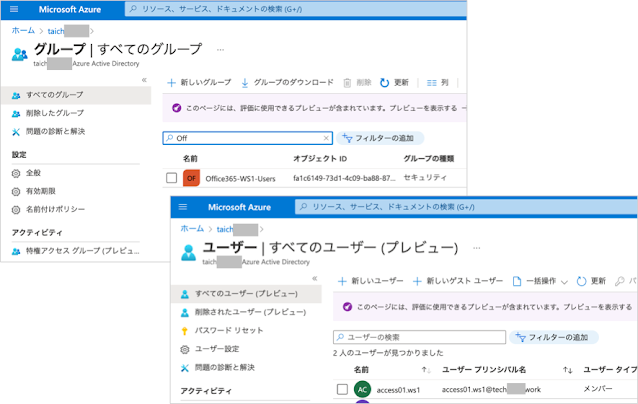Sort users by 名前 column arrows
The height and width of the screenshot is (404, 638).
pyautogui.click(x=426, y=370)
